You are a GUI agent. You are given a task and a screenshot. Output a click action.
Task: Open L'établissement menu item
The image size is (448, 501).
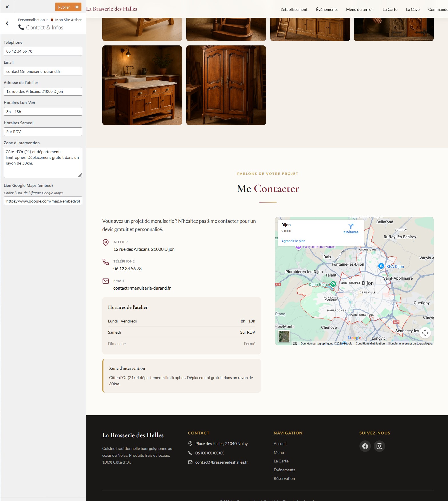294,9
